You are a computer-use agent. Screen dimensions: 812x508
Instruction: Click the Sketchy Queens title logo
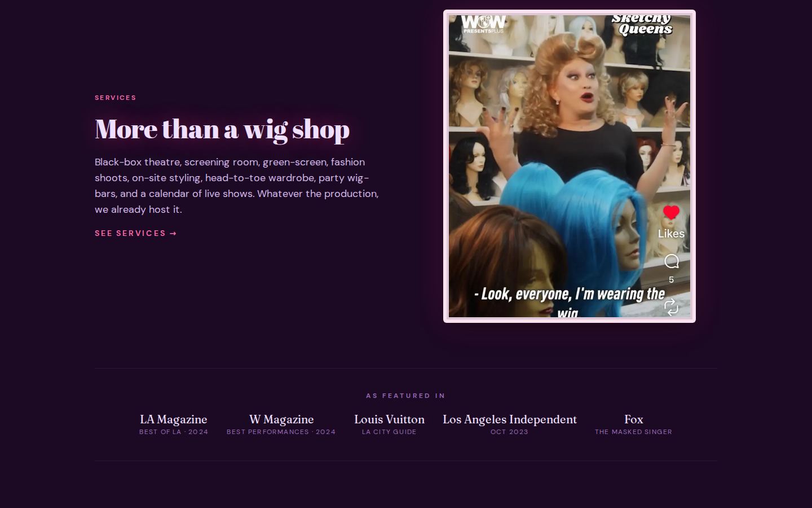pyautogui.click(x=642, y=25)
